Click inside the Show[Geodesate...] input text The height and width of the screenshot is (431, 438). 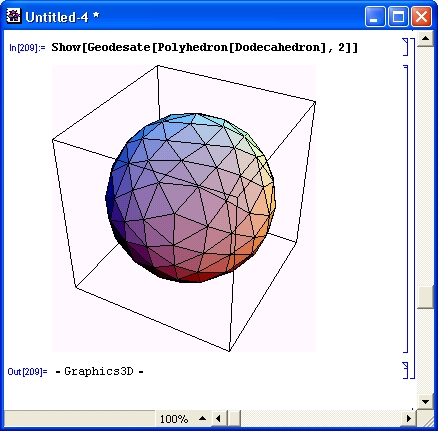[204, 47]
